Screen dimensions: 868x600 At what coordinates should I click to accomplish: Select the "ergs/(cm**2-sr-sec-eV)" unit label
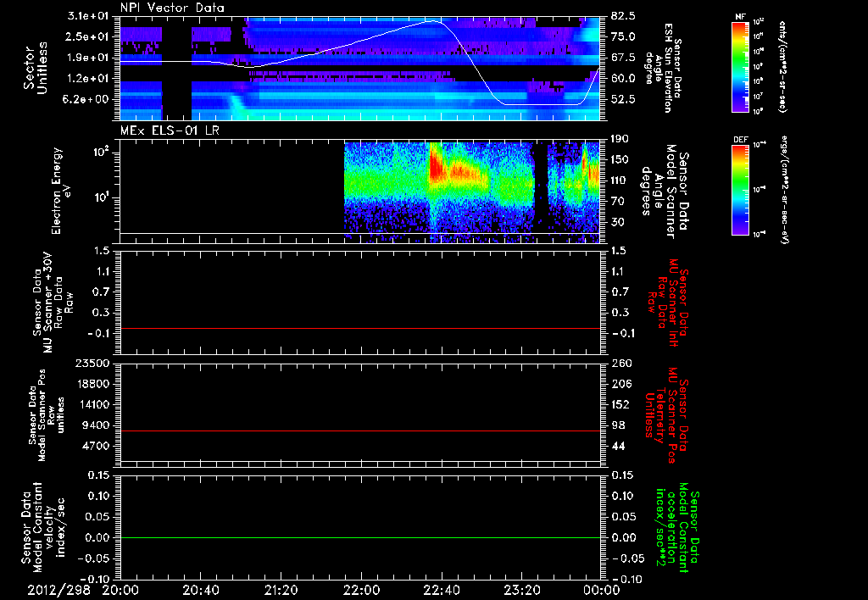(783, 190)
